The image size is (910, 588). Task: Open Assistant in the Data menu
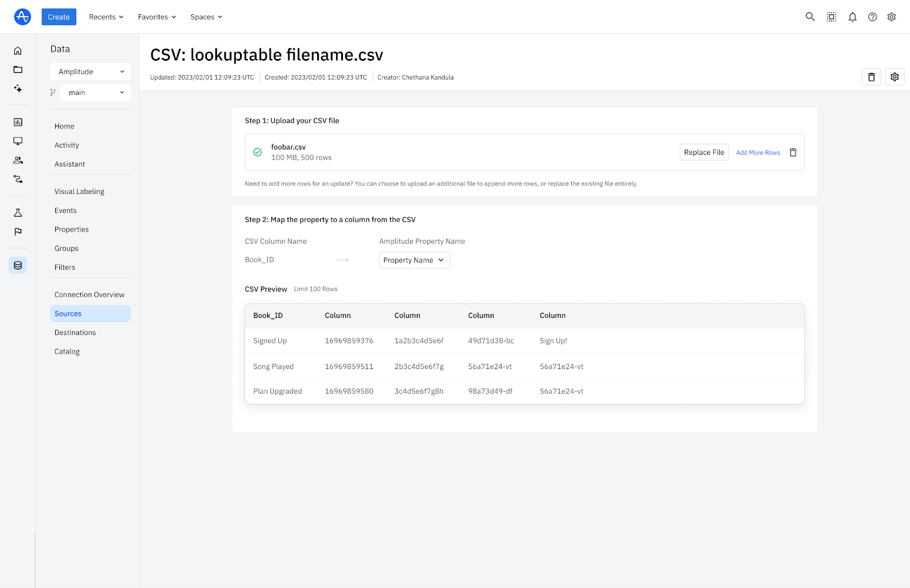69,164
